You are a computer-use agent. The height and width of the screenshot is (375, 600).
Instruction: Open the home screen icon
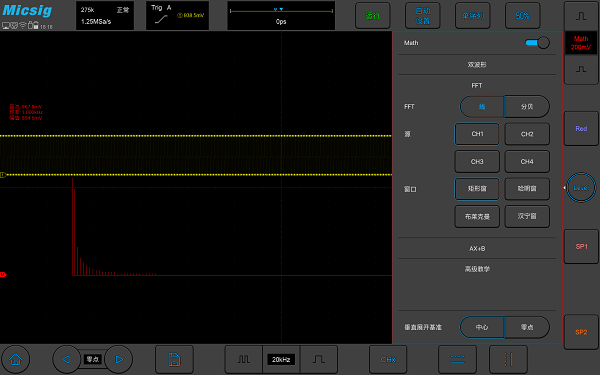[15, 359]
